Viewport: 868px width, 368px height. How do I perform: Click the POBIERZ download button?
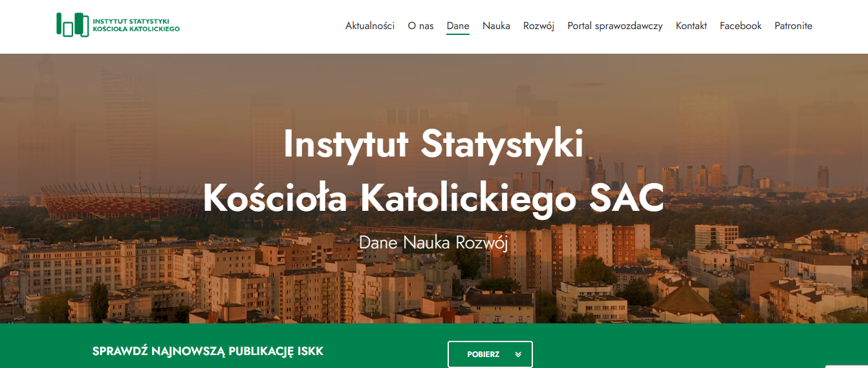[x=490, y=354]
